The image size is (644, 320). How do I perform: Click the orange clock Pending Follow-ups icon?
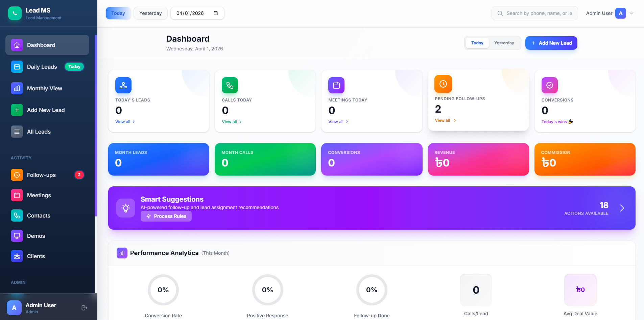point(443,84)
